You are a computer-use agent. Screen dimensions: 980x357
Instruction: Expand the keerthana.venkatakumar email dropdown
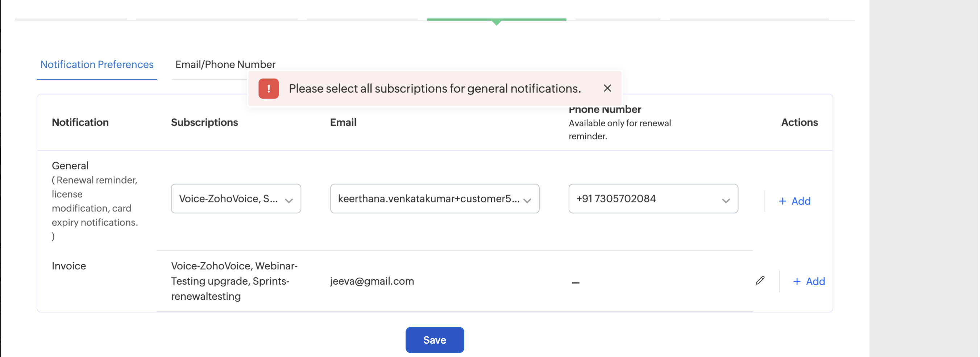tap(435, 199)
